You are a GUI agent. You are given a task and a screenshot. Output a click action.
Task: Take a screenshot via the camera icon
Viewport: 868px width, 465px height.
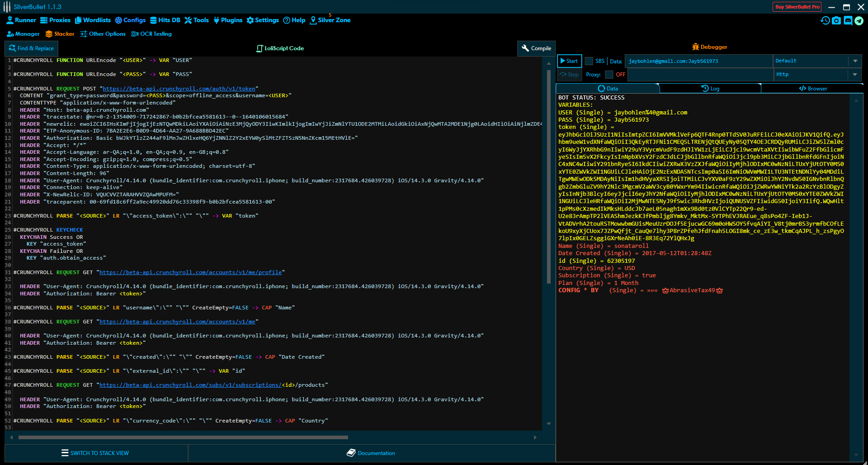point(836,21)
